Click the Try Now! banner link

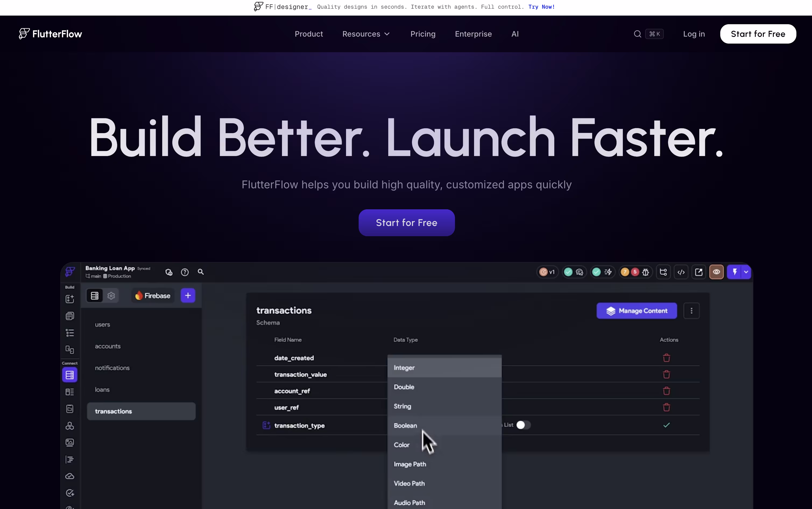click(541, 7)
